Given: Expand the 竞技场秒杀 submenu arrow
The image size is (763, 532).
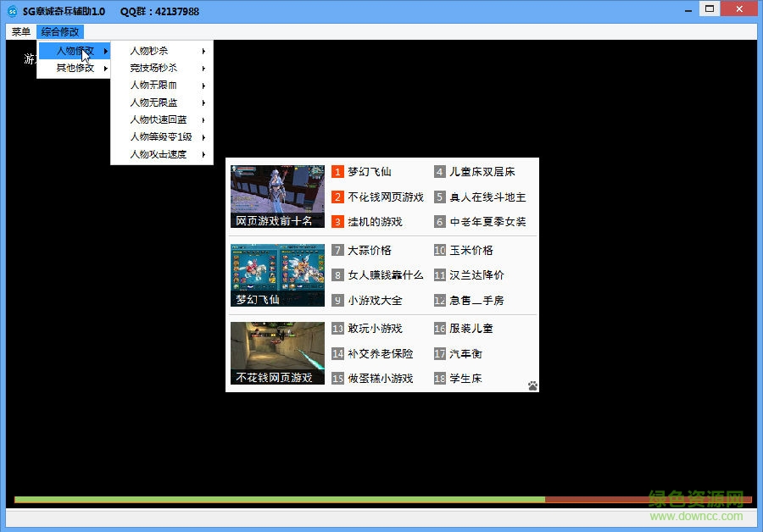Looking at the screenshot, I should point(203,68).
